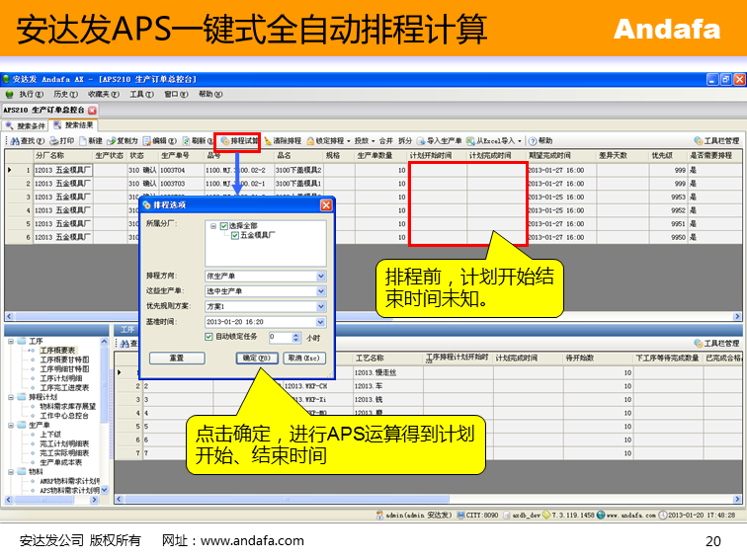Uncheck the 五金模具厂 factory checkbox

(x=234, y=236)
